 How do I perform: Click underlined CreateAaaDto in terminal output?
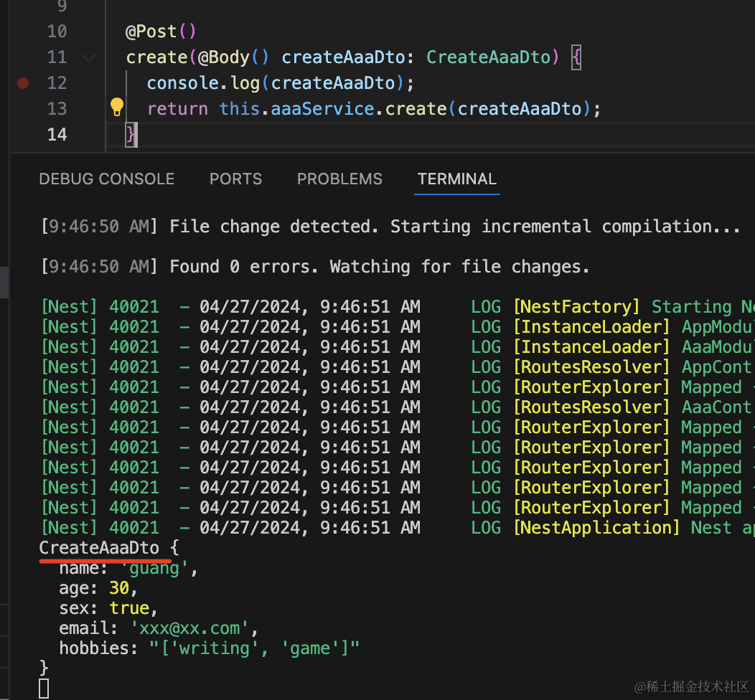tap(99, 549)
